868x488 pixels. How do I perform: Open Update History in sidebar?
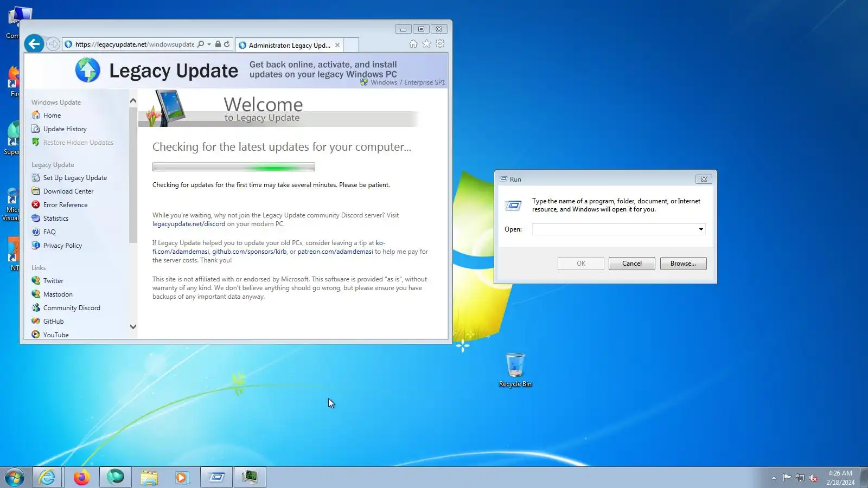pyautogui.click(x=65, y=129)
